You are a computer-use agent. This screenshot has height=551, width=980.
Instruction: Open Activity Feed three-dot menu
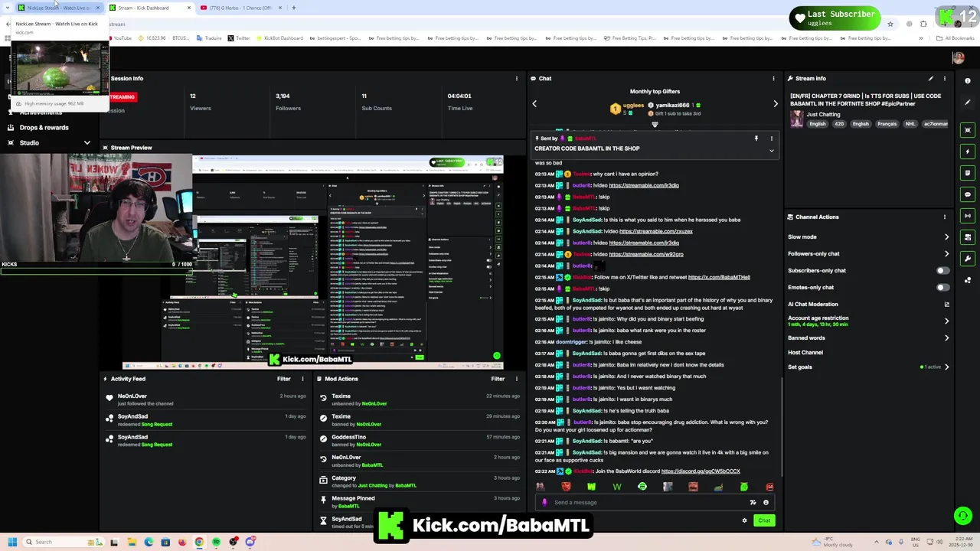click(302, 379)
